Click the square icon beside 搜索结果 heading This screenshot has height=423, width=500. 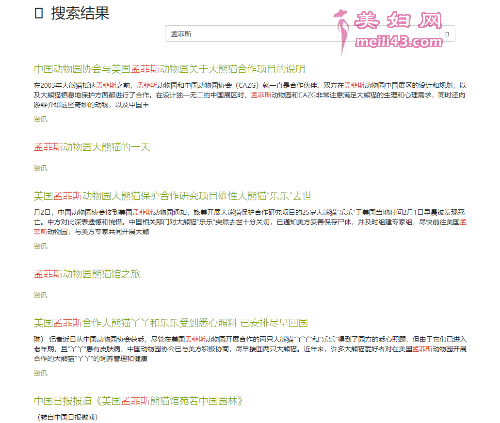pos(39,13)
